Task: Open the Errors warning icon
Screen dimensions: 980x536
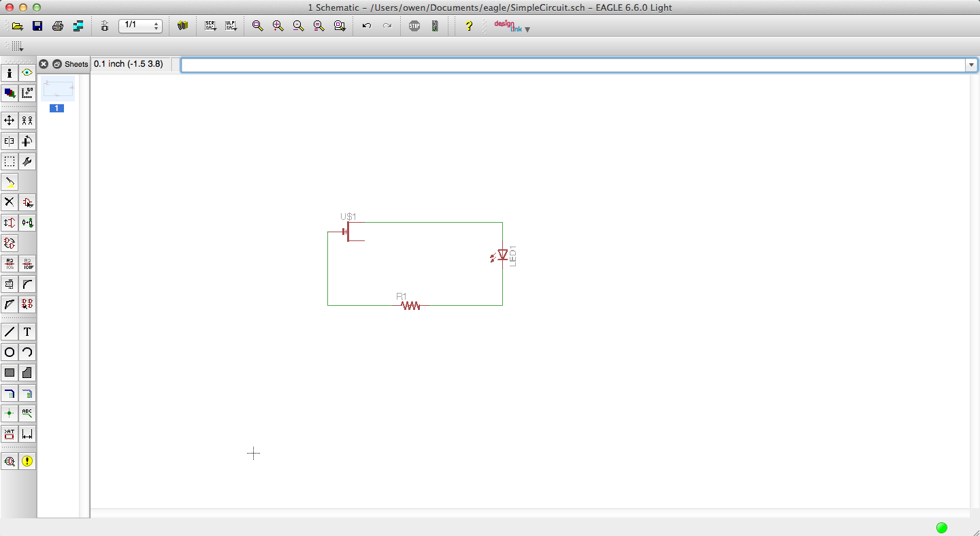Action: pyautogui.click(x=27, y=461)
